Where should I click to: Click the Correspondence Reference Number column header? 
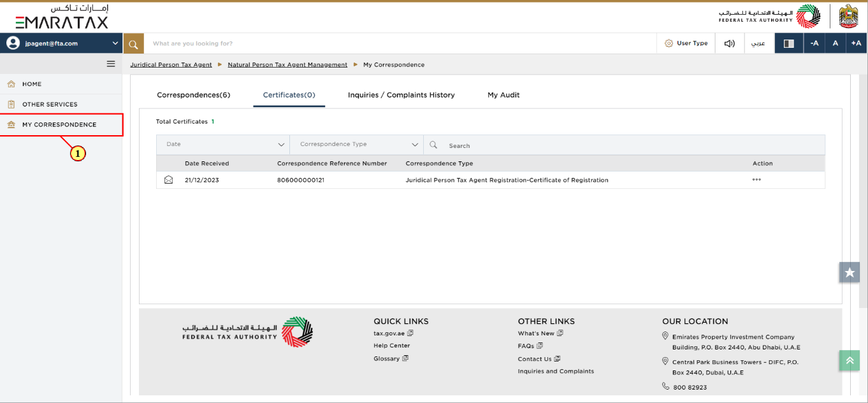click(332, 163)
